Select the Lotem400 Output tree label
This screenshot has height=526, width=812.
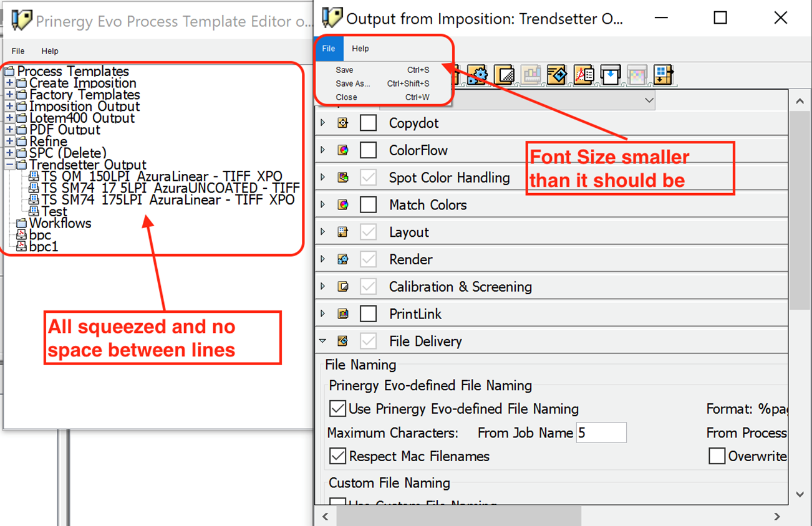82,118
